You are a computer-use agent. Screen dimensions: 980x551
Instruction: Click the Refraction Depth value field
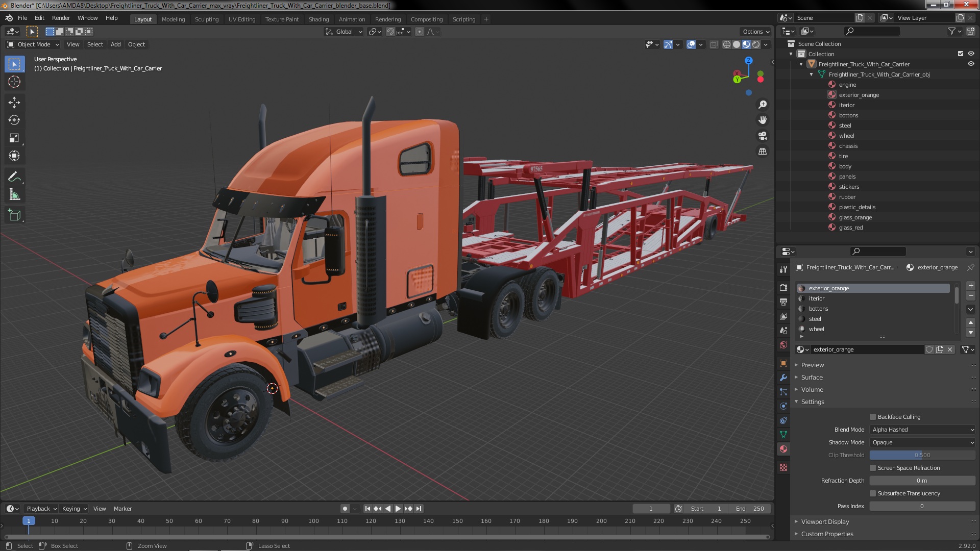[x=922, y=481]
